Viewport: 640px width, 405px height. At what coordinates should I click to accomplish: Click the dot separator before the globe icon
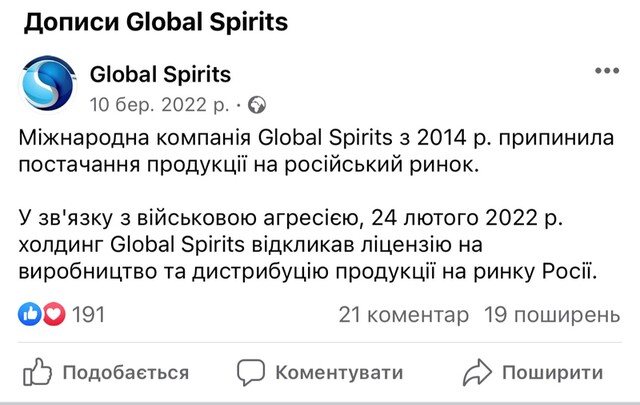click(x=240, y=103)
